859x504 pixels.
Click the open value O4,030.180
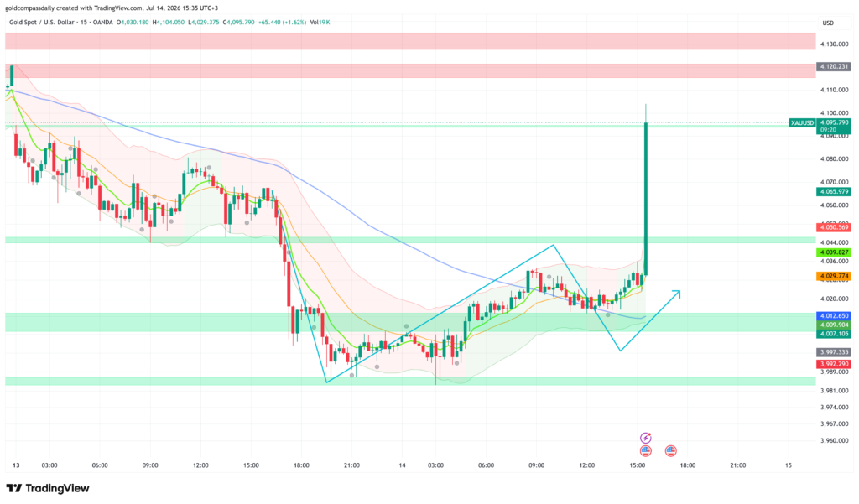pyautogui.click(x=132, y=23)
